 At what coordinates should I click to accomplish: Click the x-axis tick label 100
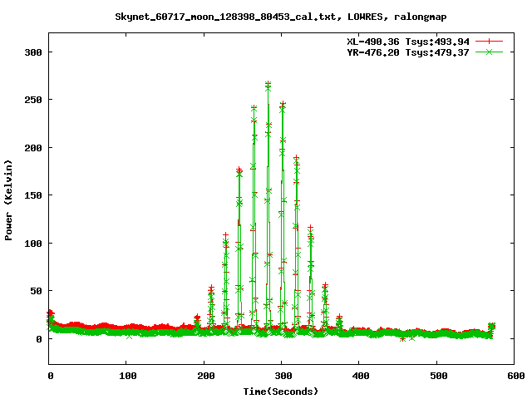(128, 376)
